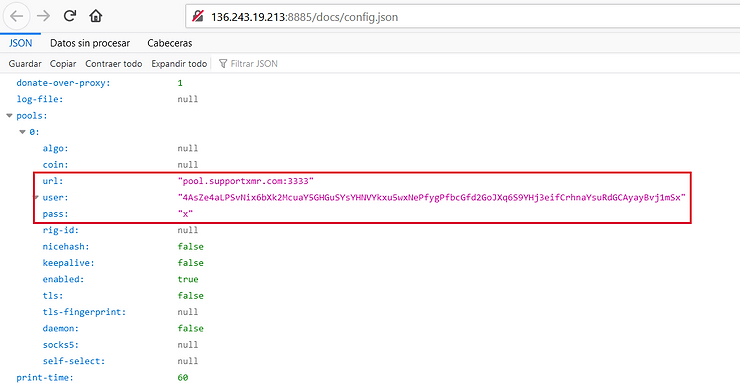Select the print-time key
Screen dimensions: 740x387
click(x=45, y=378)
